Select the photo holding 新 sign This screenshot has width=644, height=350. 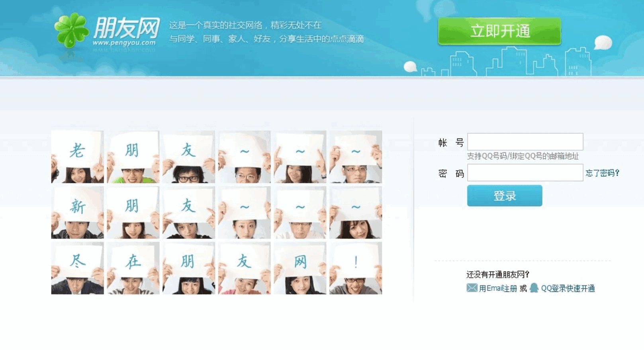point(78,212)
